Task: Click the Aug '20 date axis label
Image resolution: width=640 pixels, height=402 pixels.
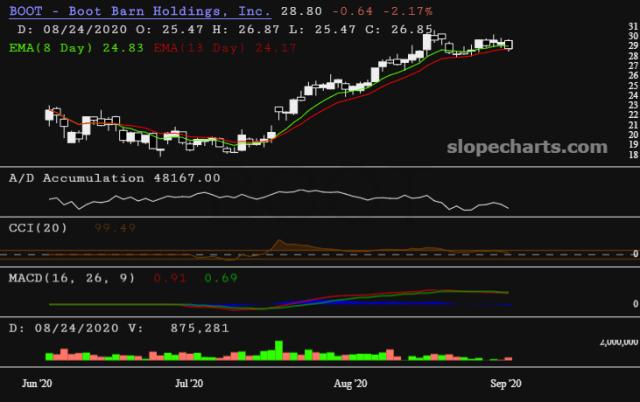Action: point(350,383)
